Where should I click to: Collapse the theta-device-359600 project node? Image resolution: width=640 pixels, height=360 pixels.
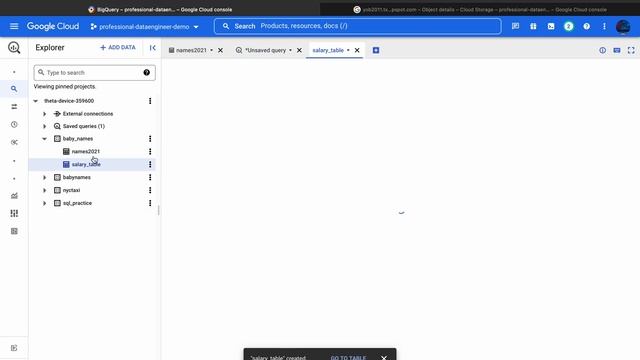[x=36, y=101]
